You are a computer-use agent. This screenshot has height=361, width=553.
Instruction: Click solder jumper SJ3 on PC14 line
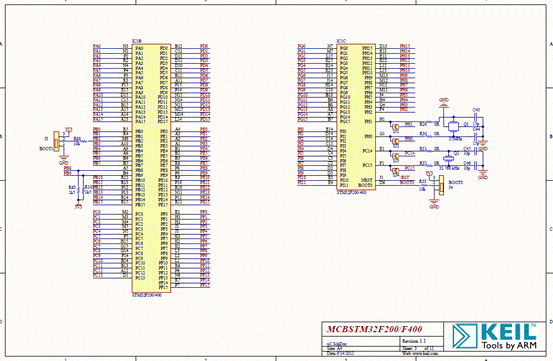tap(395, 156)
